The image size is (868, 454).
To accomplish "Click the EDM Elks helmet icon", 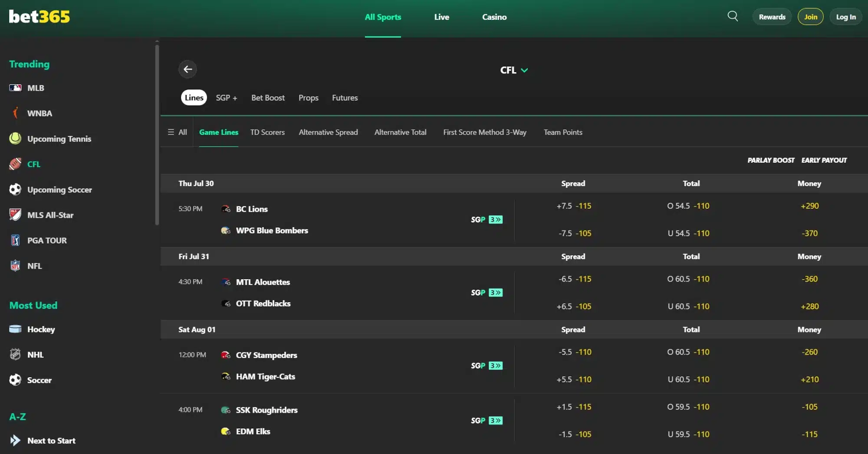I will [226, 431].
